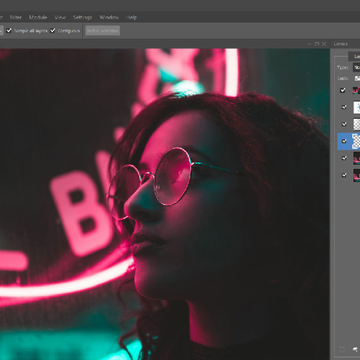Toggle visibility of the bottom layer in the list
Viewport: 360px width, 360px height.
point(344,175)
